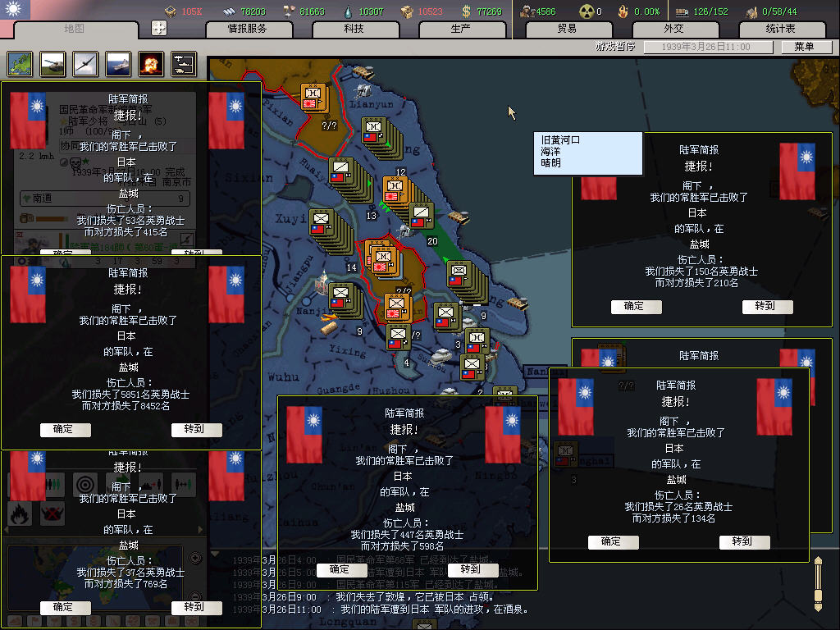Select the warship naval map mode icon

(x=117, y=64)
